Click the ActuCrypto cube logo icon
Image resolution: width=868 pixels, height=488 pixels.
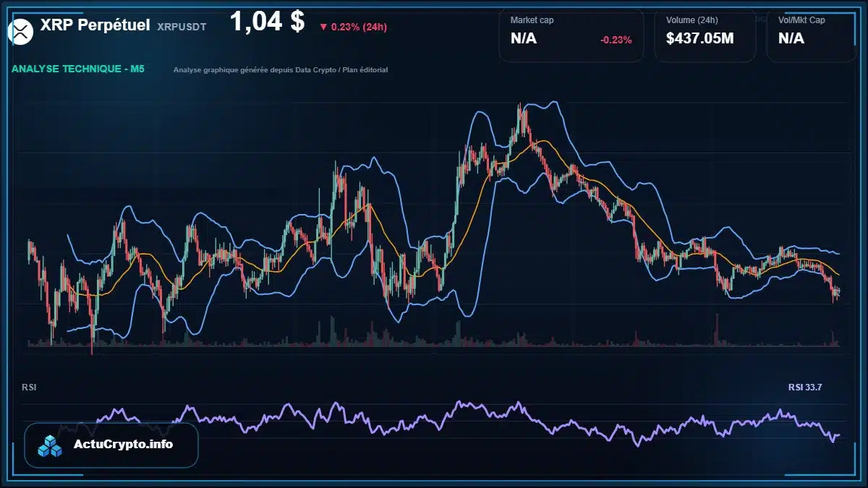click(51, 446)
